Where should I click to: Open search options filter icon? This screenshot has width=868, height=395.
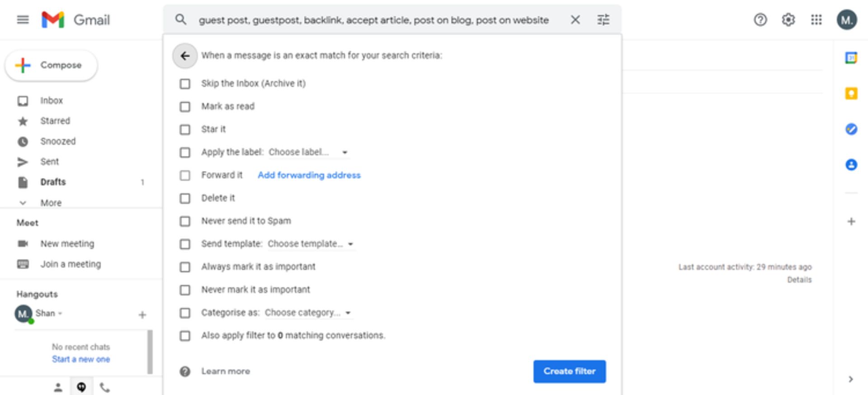603,20
